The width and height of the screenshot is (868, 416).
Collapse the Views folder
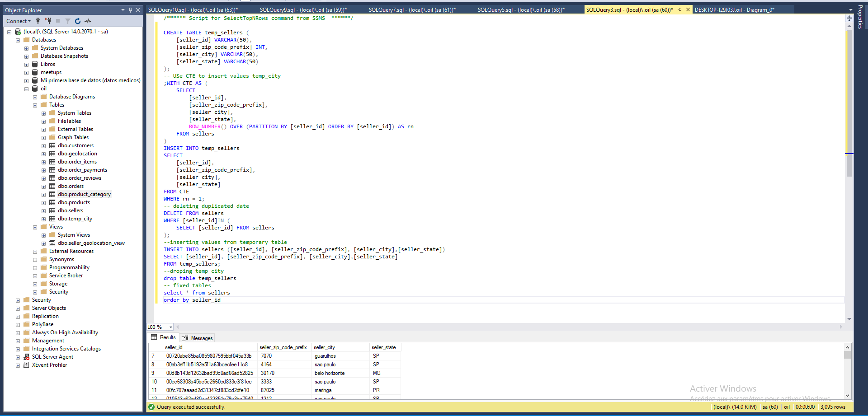(35, 227)
